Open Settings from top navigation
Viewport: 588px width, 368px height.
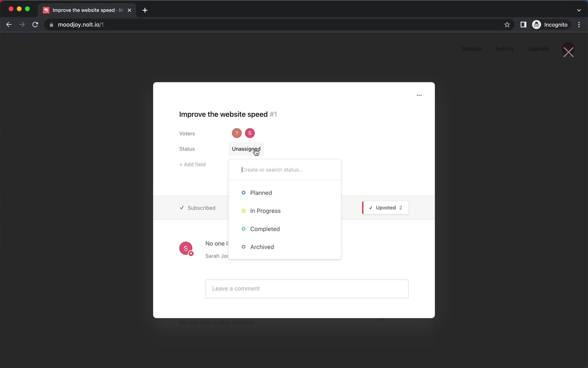pyautogui.click(x=472, y=48)
